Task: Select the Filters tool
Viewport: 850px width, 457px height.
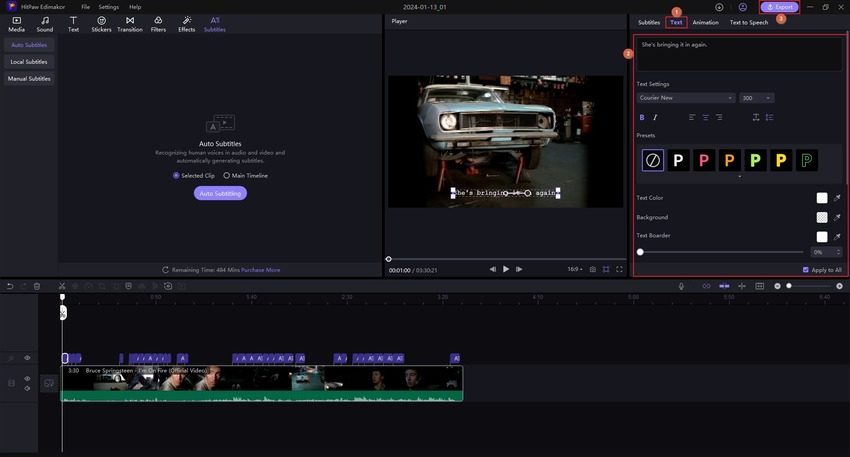Action: coord(158,24)
